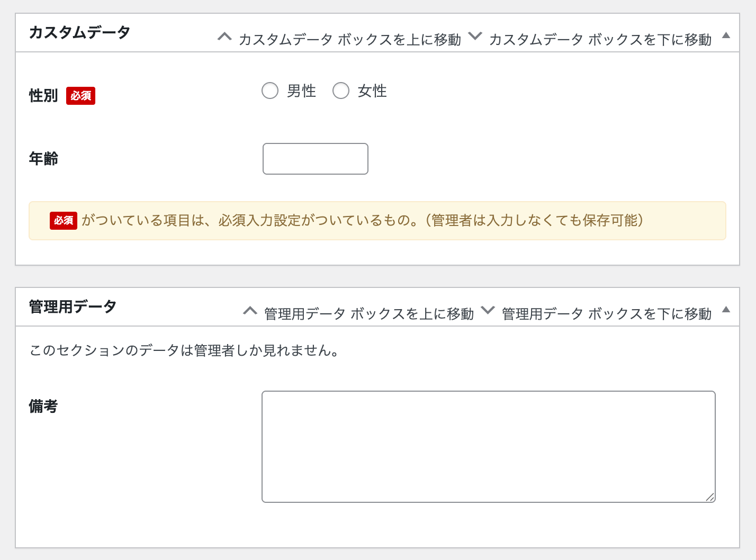Select the 男性 radio button
Viewport: 756px width, 560px height.
pos(270,91)
